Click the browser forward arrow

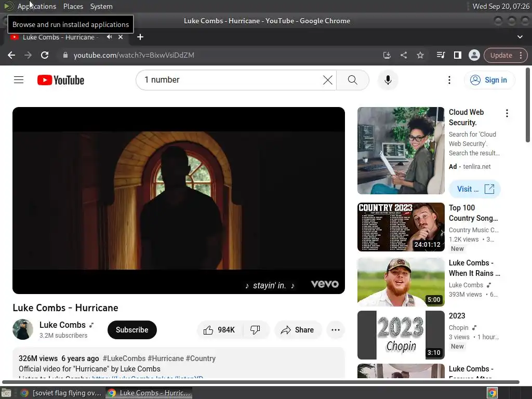coord(28,55)
